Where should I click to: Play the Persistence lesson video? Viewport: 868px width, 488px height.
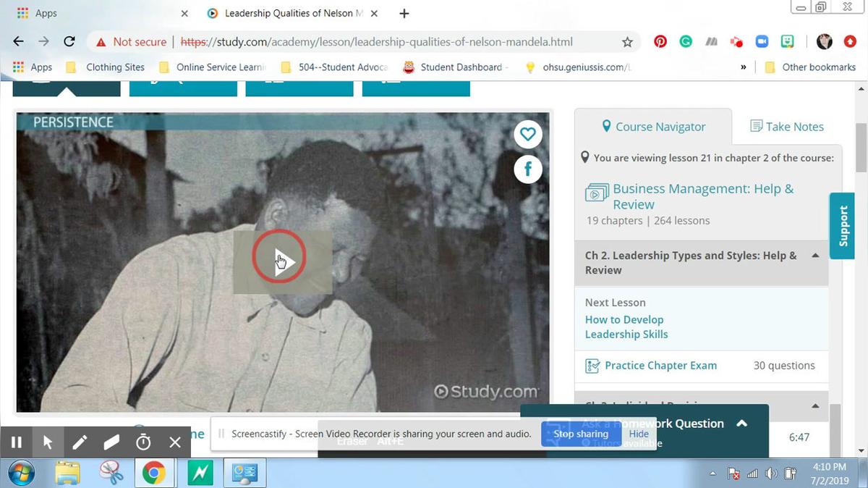[282, 261]
